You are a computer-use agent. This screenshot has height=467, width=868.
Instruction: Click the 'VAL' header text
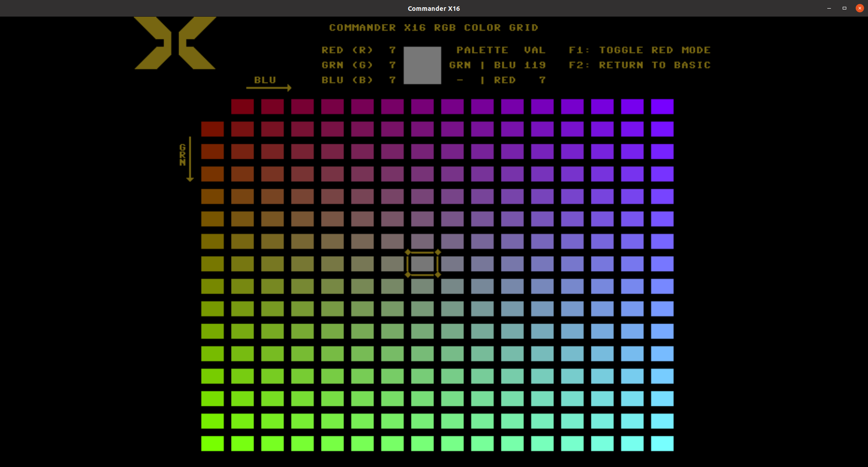(x=535, y=50)
